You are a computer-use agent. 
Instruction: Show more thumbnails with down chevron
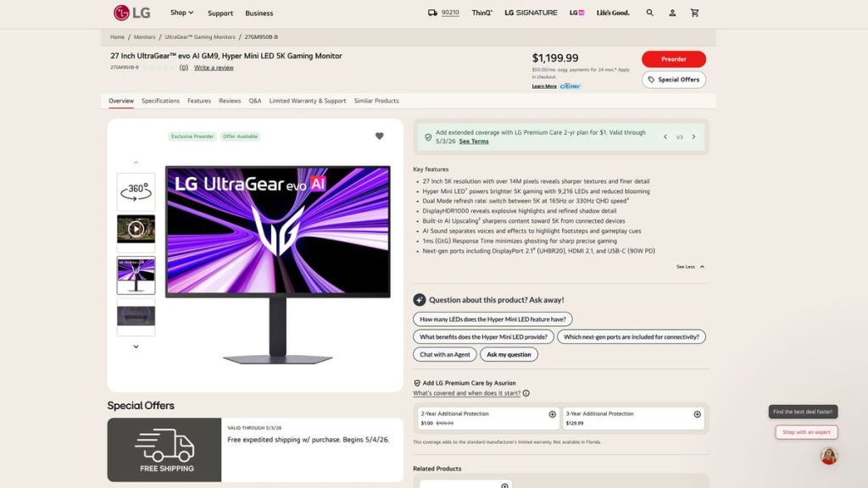(x=136, y=347)
